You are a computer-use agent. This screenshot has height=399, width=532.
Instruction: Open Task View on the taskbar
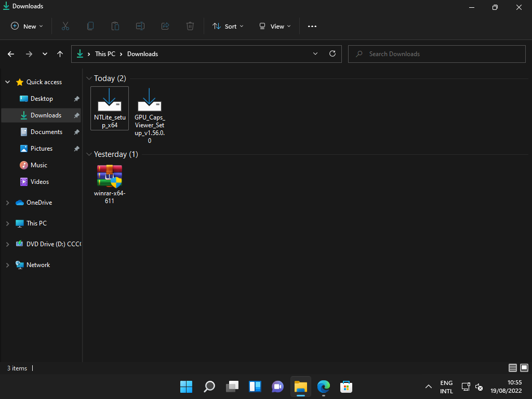click(x=232, y=387)
